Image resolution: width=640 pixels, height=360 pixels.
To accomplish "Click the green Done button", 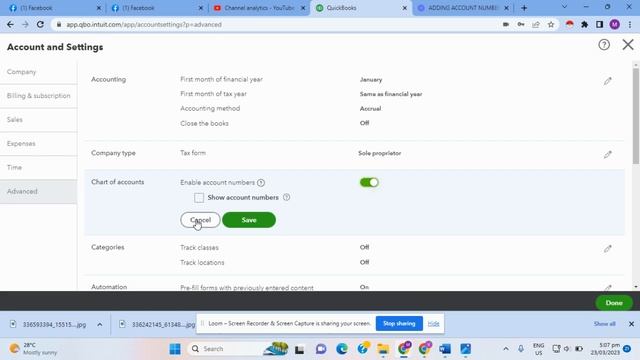I will [x=613, y=303].
